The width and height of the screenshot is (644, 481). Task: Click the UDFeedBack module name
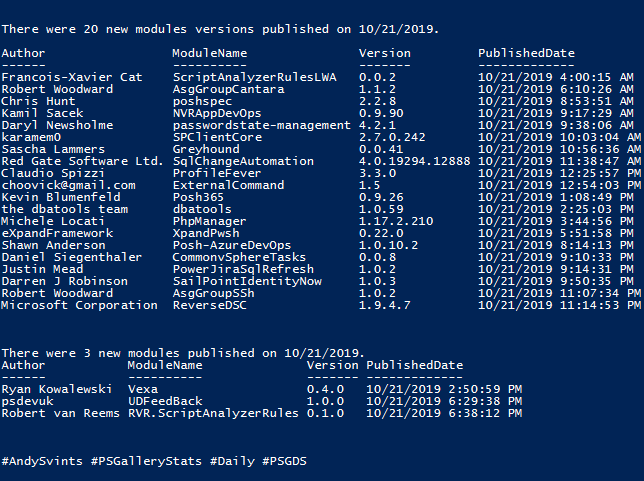coord(165,401)
